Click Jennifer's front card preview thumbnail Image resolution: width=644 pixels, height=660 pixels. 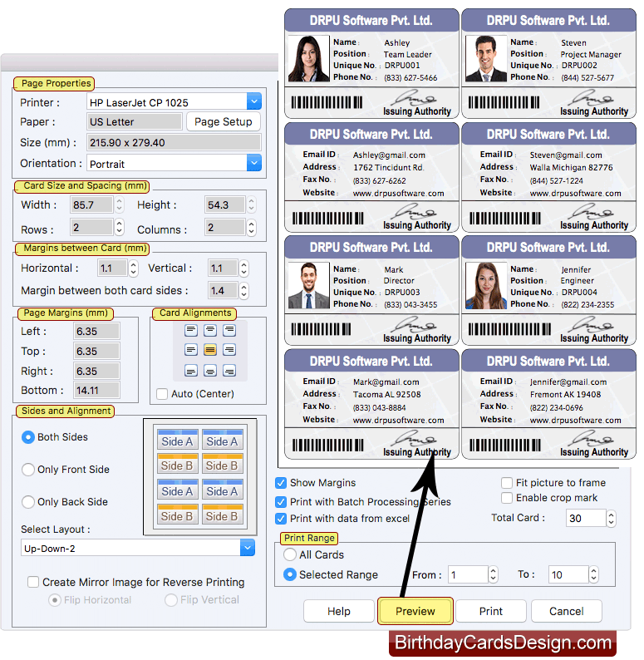[x=549, y=290]
